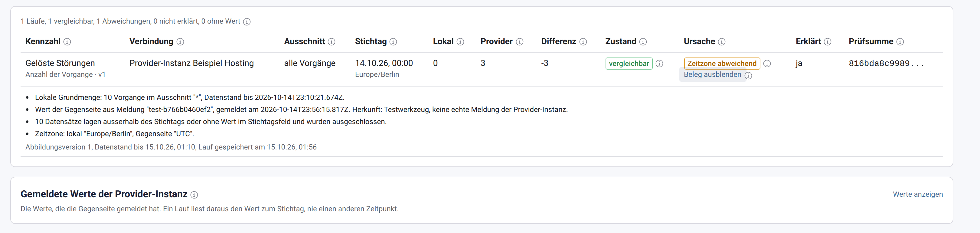
Task: Click the Wert der Gegenseite bullet line
Action: point(301,110)
